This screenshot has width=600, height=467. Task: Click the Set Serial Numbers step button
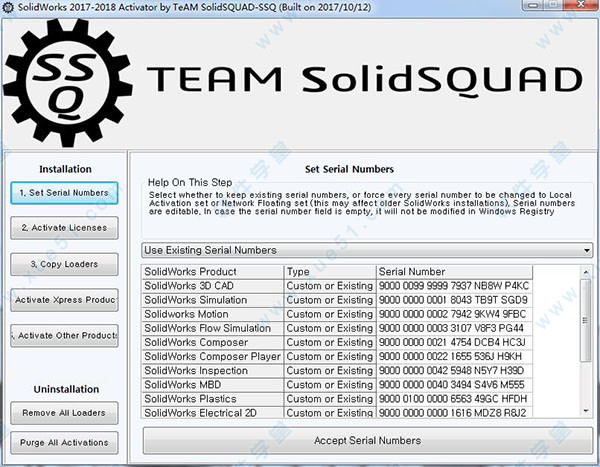pos(64,193)
